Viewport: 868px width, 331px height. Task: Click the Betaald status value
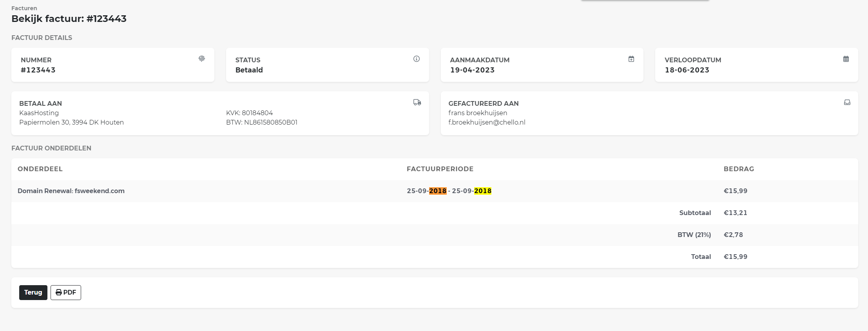[x=249, y=70]
